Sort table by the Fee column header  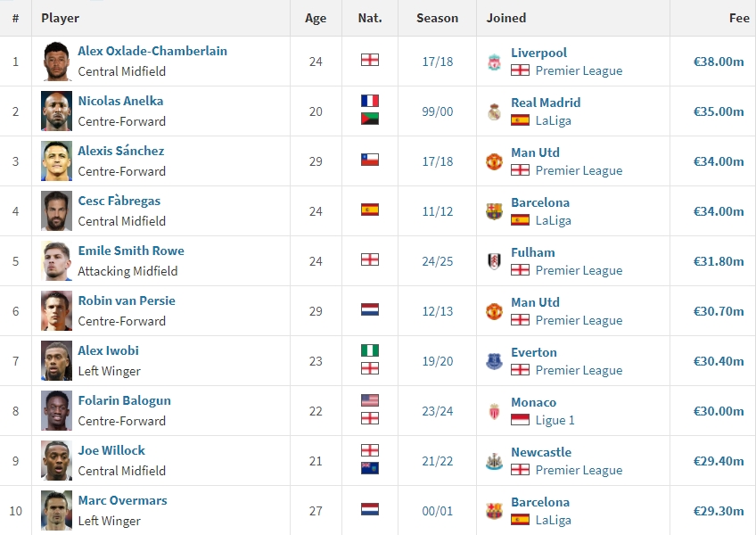pos(739,18)
